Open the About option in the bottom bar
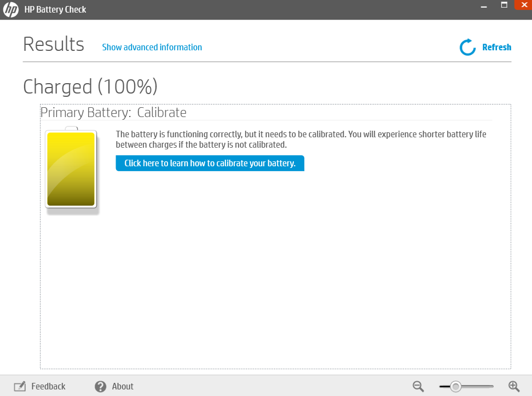 pyautogui.click(x=123, y=386)
